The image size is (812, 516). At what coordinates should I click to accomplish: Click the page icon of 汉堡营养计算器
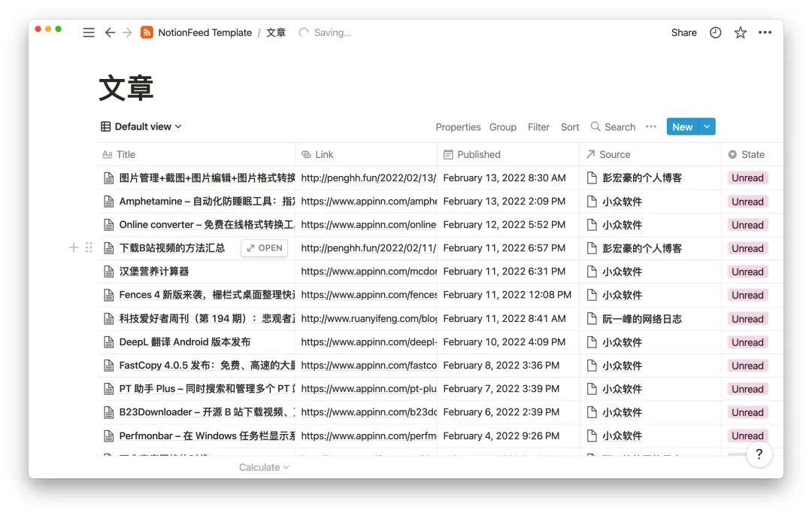(108, 272)
